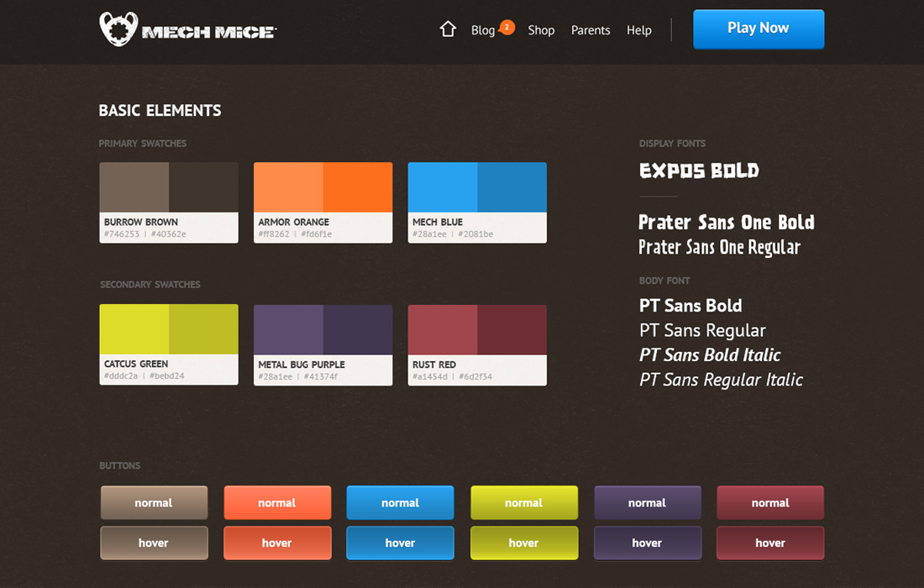This screenshot has width=924, height=588.
Task: Go to the home page icon
Action: pos(448,29)
